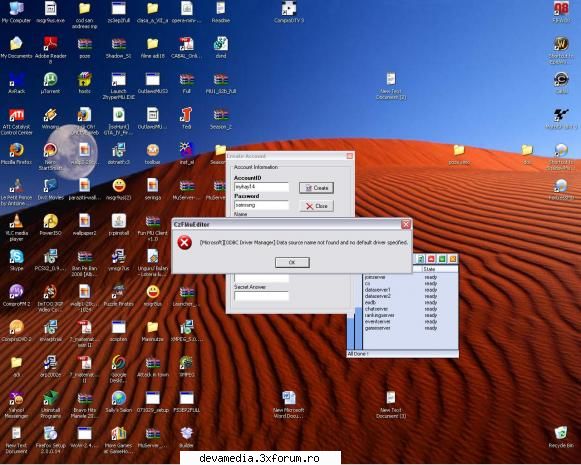Viewport: 581px width, 465px height.
Task: Close the CzFMuEditor error dialog with X
Action: pos(406,224)
